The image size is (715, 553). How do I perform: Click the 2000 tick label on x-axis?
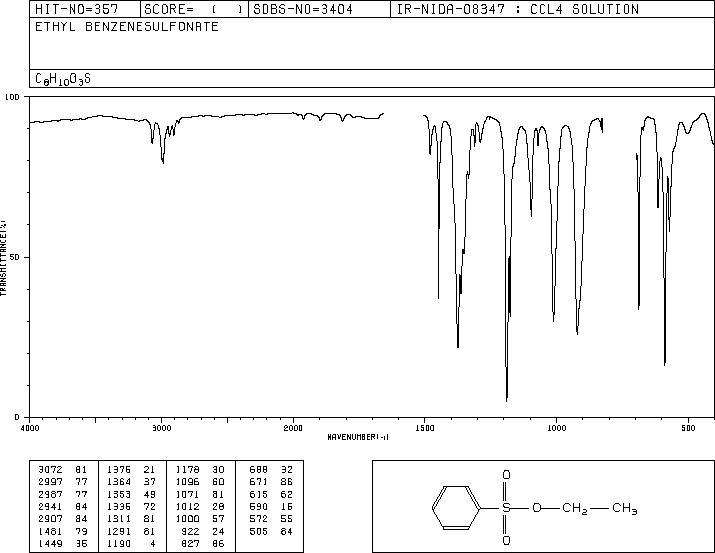click(293, 428)
